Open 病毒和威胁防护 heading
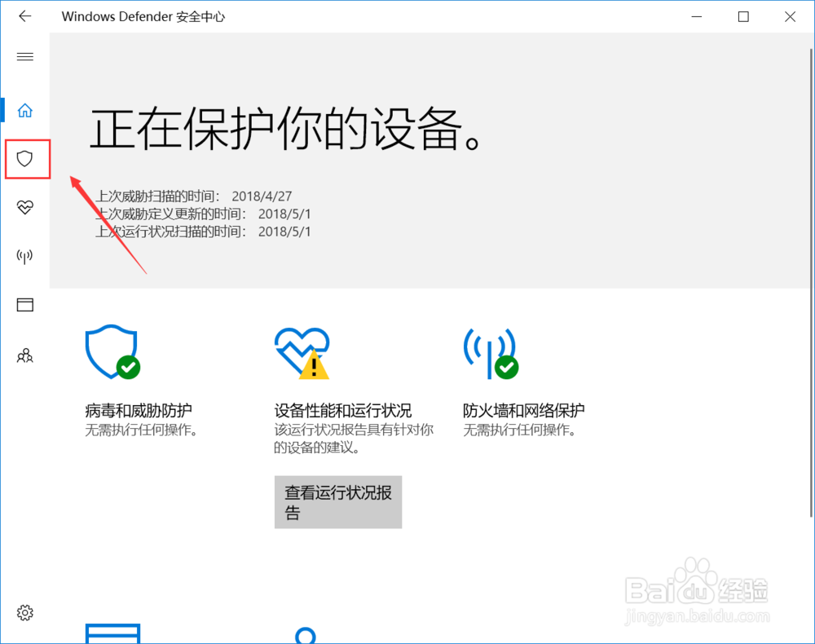The width and height of the screenshot is (815, 644). tap(139, 411)
